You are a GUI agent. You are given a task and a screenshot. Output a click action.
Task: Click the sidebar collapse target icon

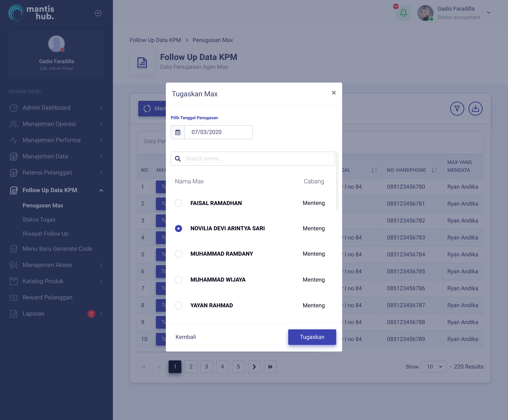click(x=98, y=13)
